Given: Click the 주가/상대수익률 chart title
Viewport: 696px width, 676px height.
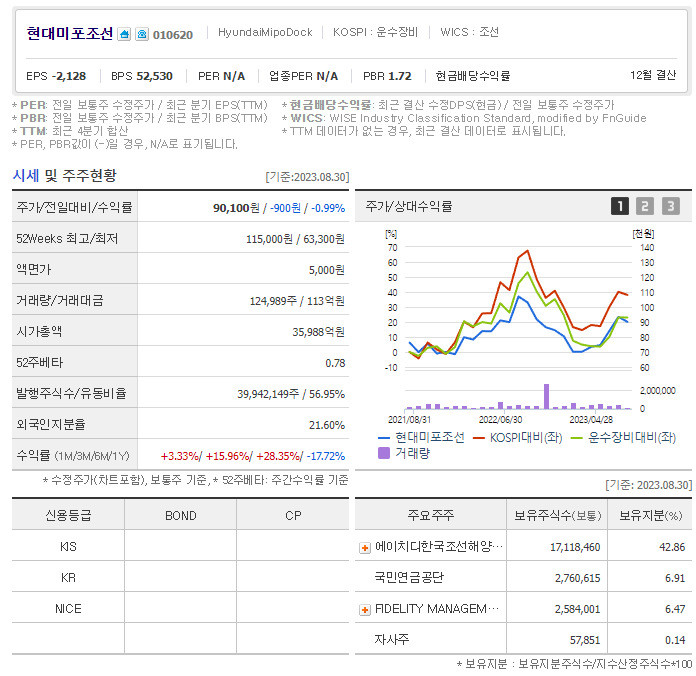Looking at the screenshot, I should click(409, 206).
